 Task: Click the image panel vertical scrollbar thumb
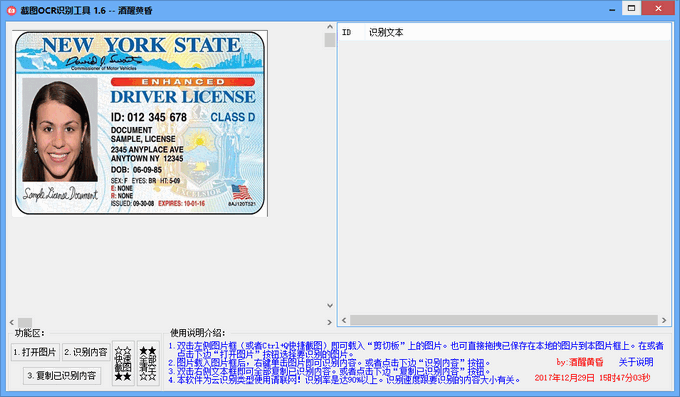[x=330, y=39]
